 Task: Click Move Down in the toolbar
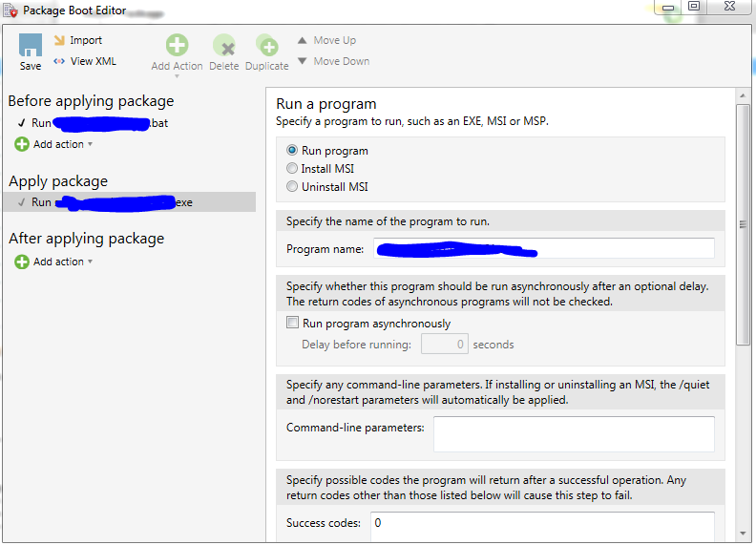click(334, 61)
